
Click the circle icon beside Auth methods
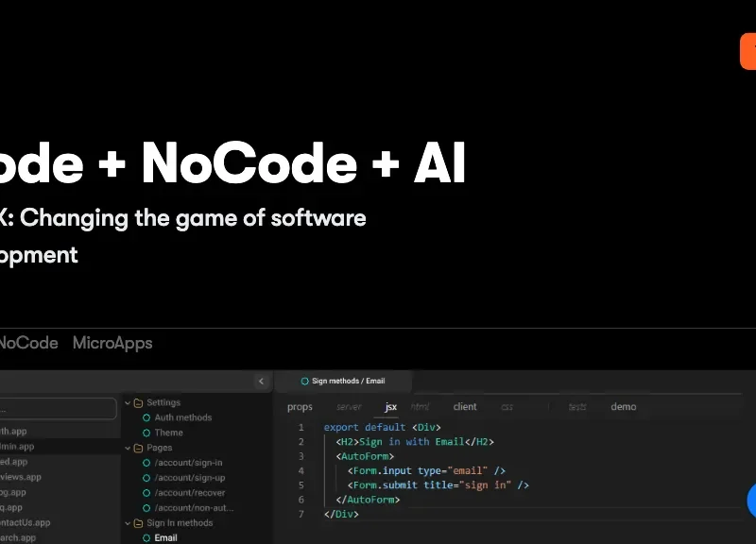click(x=146, y=417)
